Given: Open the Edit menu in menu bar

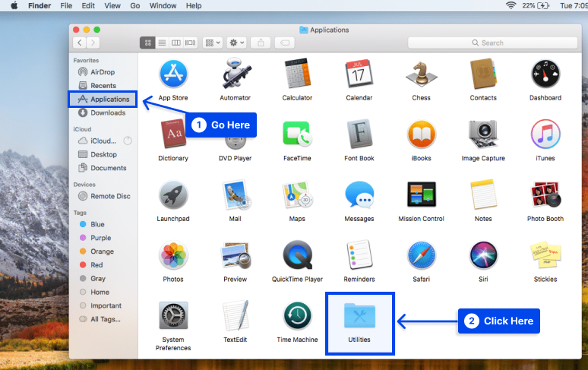Looking at the screenshot, I should pos(88,5).
